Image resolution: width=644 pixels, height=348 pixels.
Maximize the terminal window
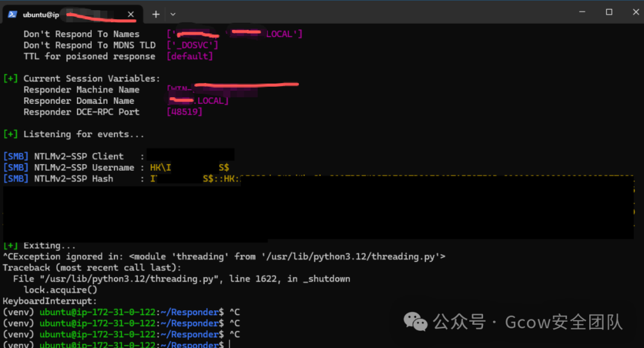pos(609,12)
